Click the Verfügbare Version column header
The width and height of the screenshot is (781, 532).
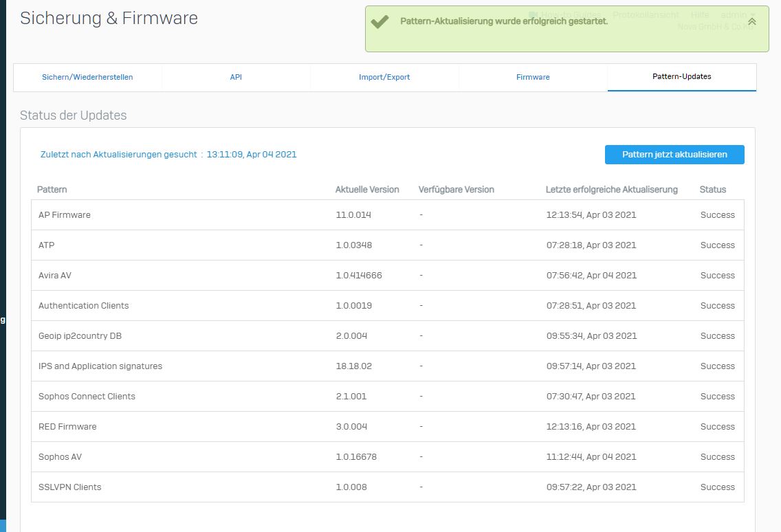[x=456, y=189]
